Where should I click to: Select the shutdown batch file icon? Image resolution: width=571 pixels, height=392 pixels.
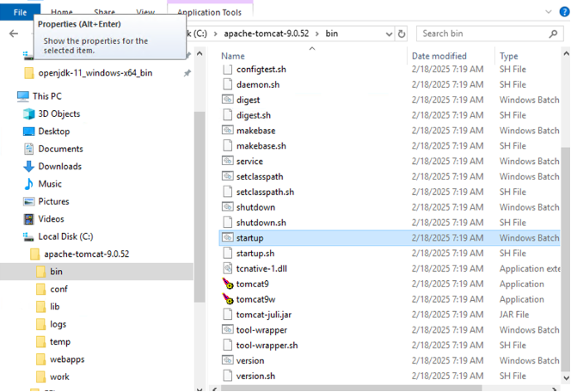pos(228,207)
